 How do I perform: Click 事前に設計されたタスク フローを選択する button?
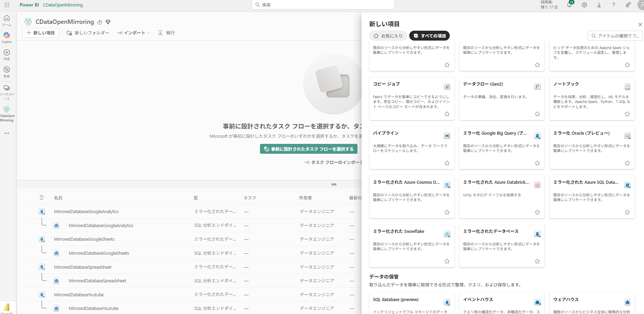tap(309, 149)
